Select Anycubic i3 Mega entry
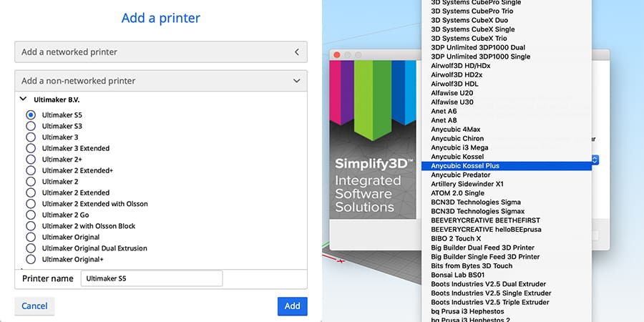 [507, 147]
